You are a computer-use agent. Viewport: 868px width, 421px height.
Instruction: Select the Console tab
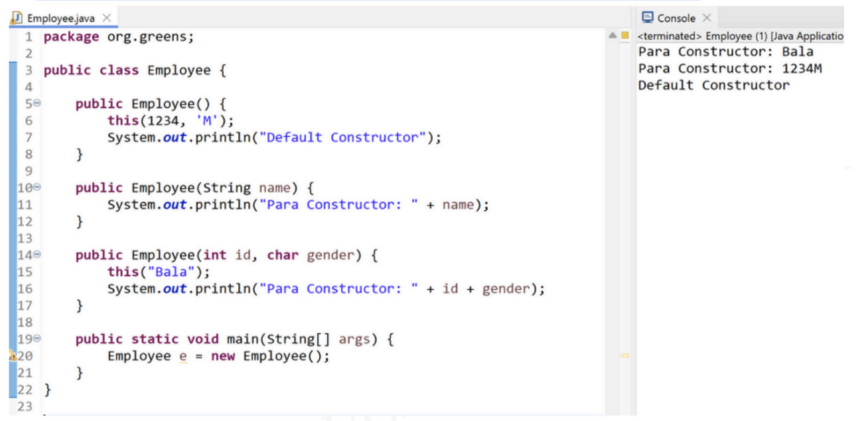[x=676, y=18]
